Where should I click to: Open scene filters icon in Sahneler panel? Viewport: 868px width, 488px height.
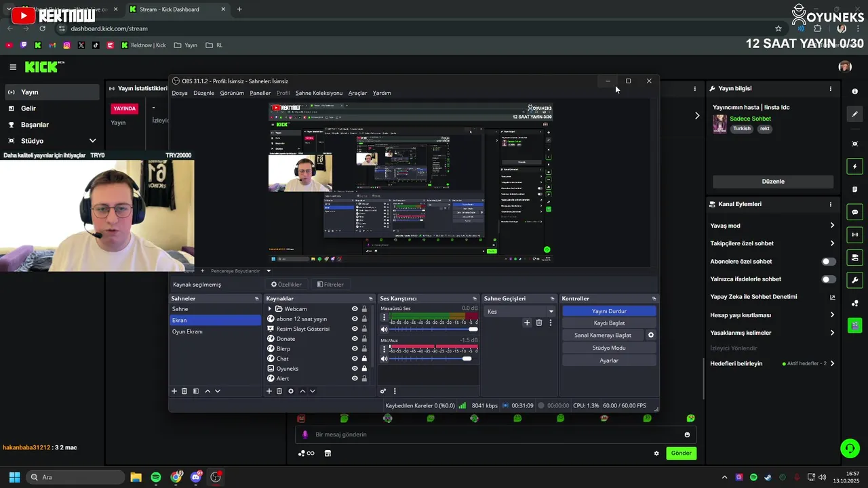pyautogui.click(x=196, y=391)
